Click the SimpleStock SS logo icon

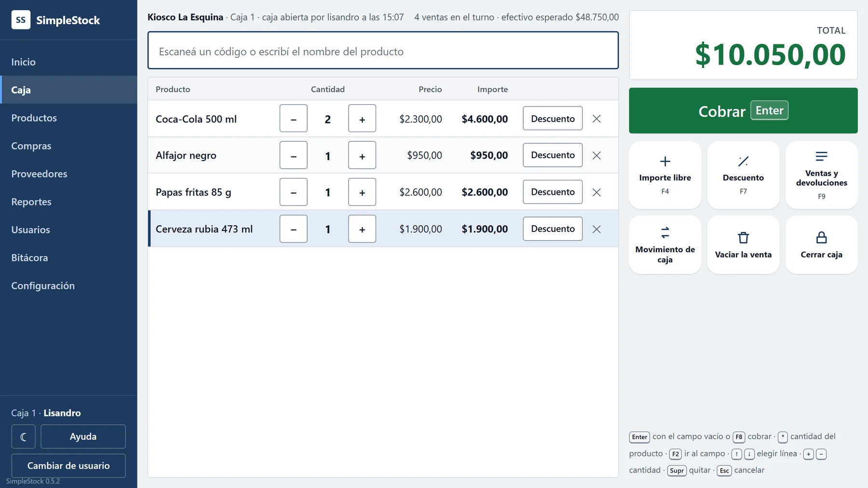coord(21,20)
